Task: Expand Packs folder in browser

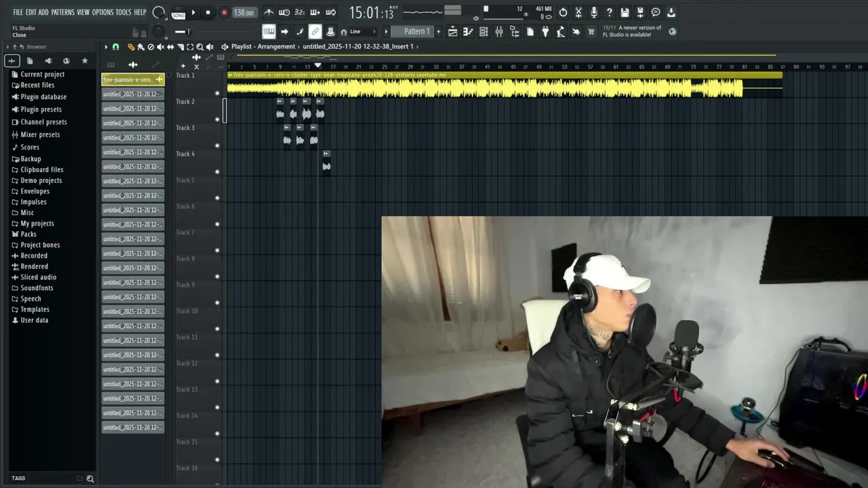Action: click(28, 234)
